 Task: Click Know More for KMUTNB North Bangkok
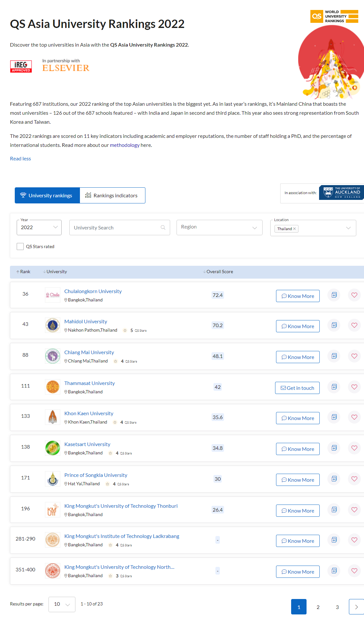(298, 572)
